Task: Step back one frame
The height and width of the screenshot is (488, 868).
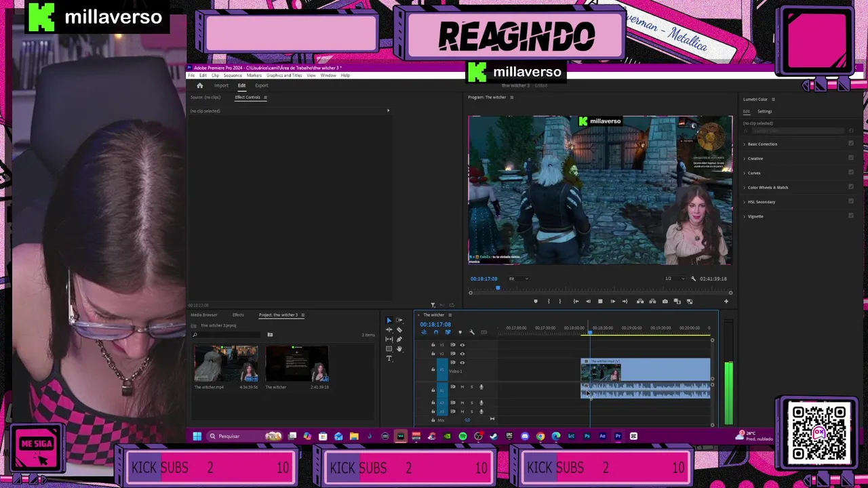Action: click(588, 301)
